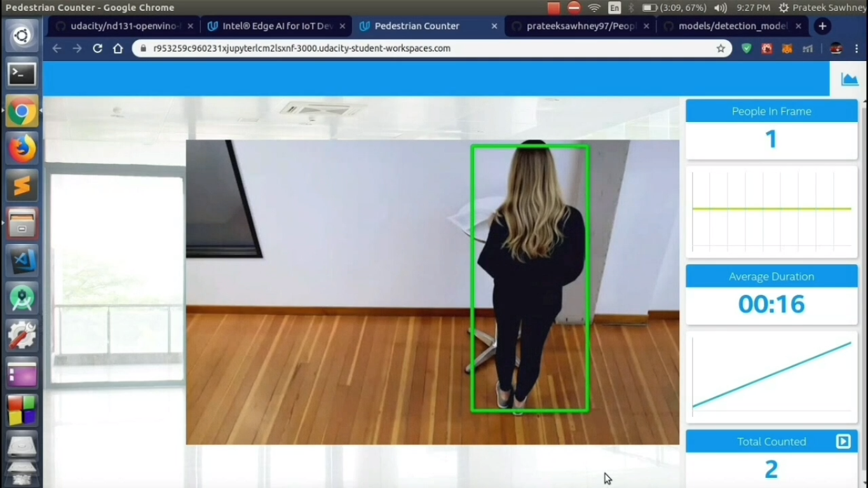Click the Total Counted value 2
868x488 pixels.
click(771, 470)
